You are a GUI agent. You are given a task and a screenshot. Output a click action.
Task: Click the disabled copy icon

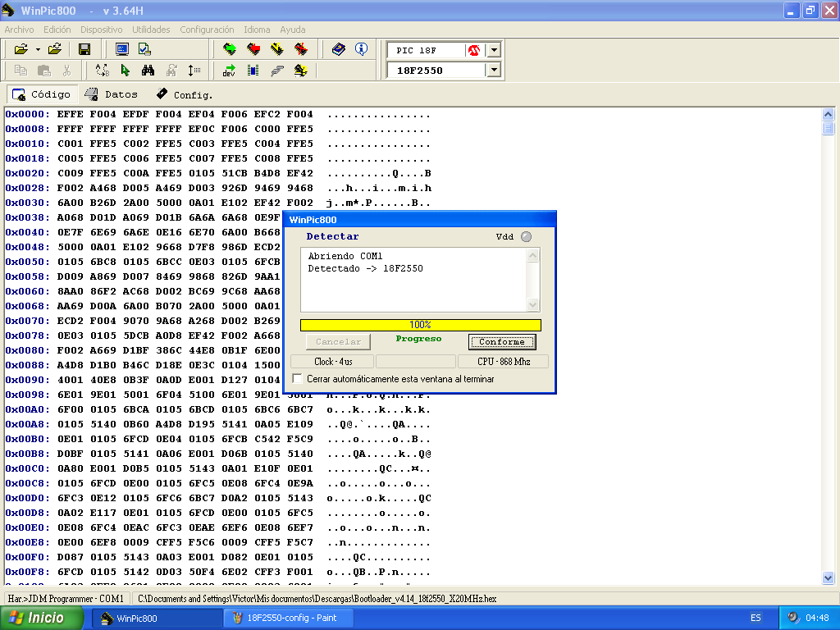tap(21, 71)
